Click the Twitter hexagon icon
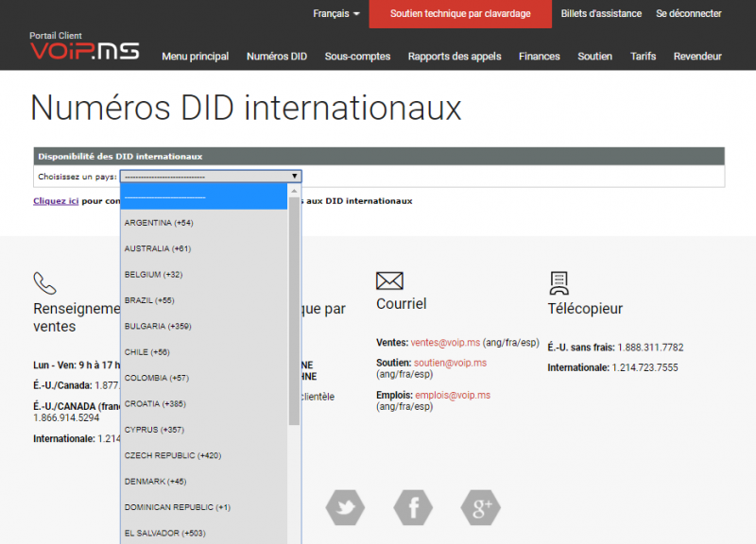The width and height of the screenshot is (756, 544). pos(345,507)
